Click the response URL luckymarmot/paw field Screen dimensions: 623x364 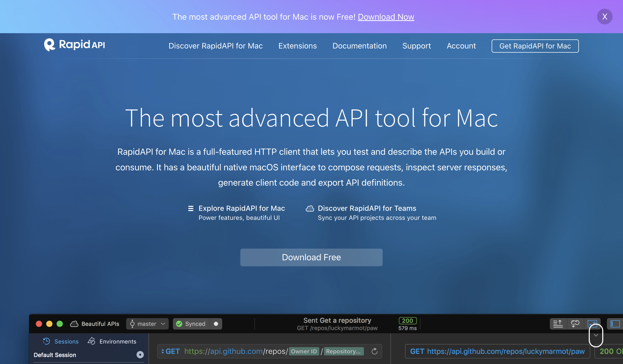(x=497, y=351)
